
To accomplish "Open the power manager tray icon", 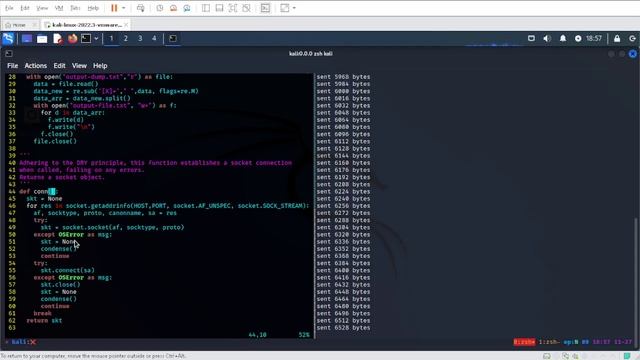I will (578, 38).
